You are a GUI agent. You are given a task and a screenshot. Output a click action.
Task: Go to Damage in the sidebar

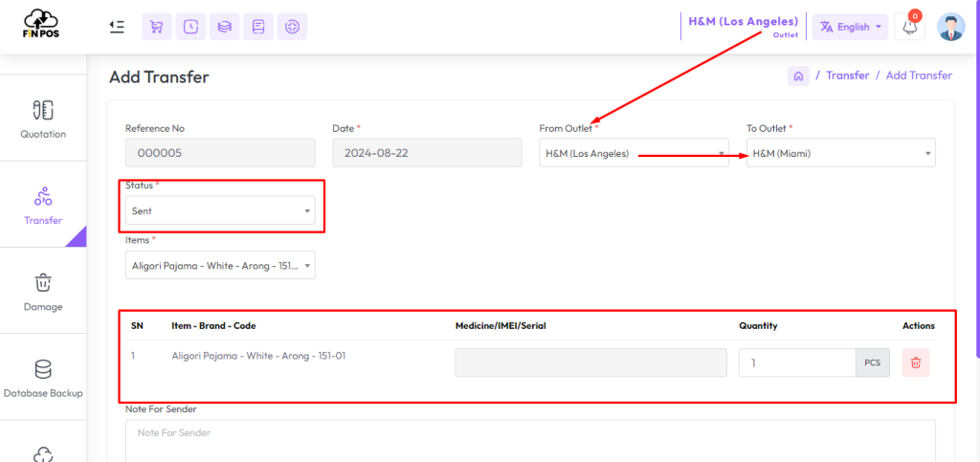tap(43, 291)
